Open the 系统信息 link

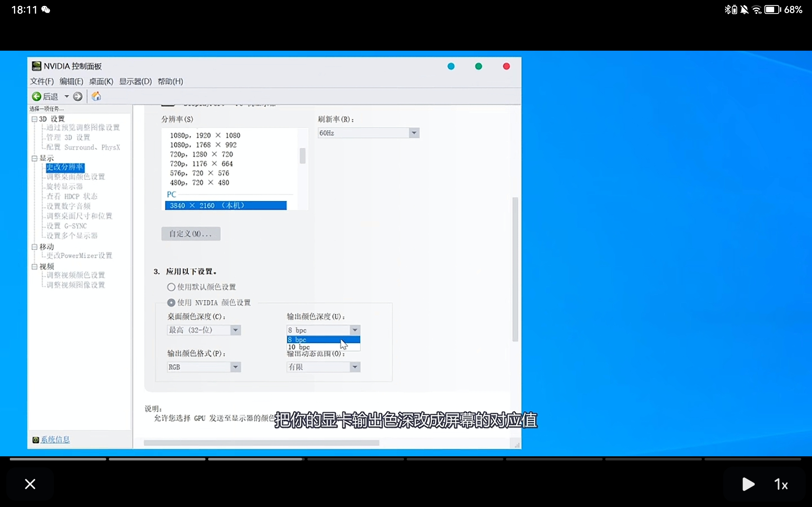[x=56, y=440]
